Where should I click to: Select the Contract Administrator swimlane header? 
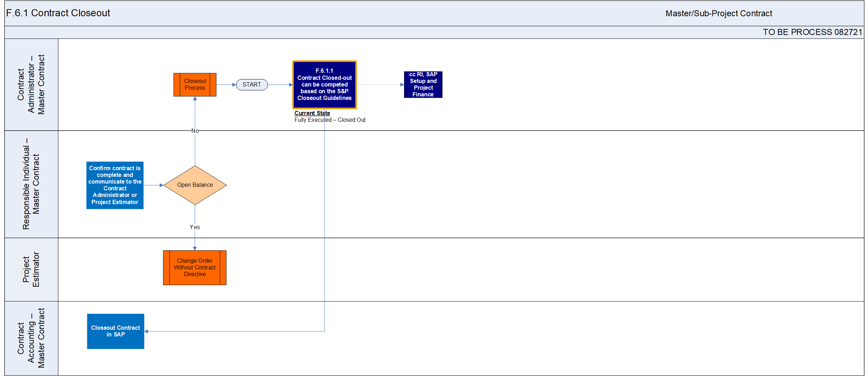pyautogui.click(x=31, y=85)
